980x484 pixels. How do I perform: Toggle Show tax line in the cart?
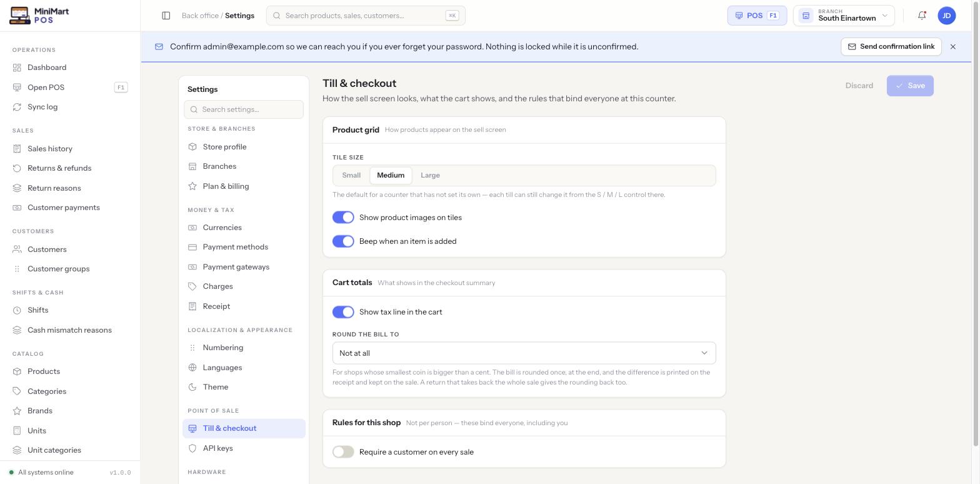[x=343, y=312]
